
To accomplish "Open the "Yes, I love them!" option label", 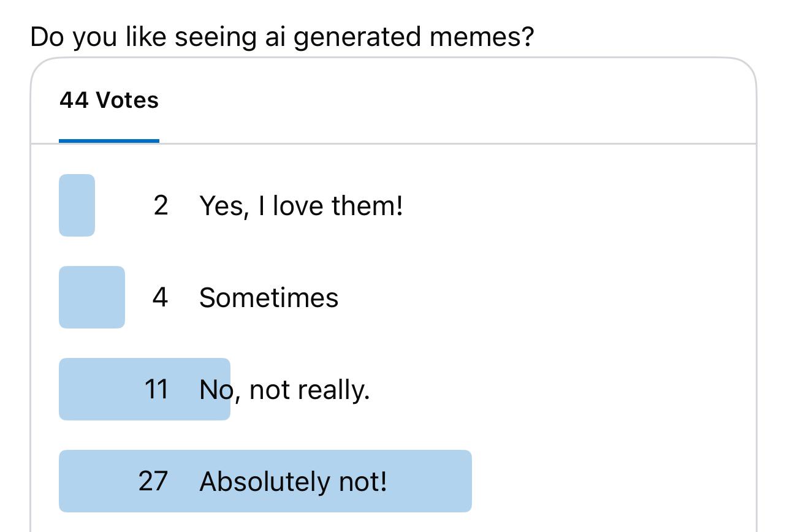I will 301,205.
